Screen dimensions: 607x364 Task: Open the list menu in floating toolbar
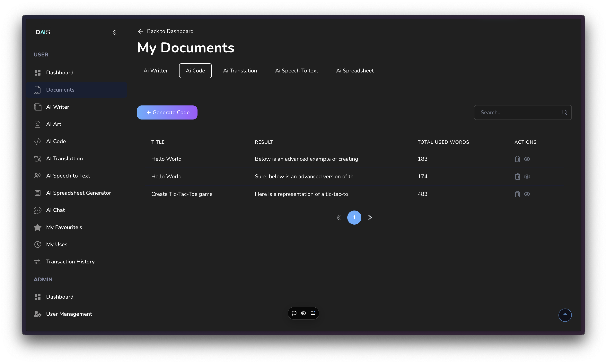[x=313, y=313]
